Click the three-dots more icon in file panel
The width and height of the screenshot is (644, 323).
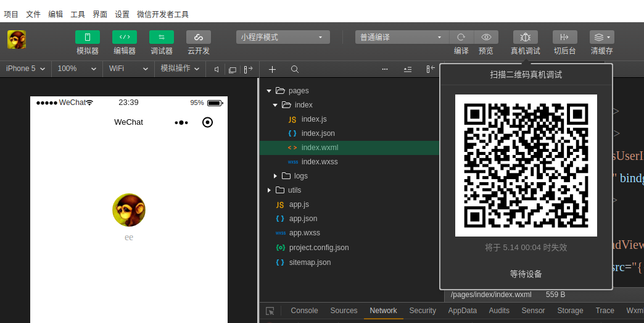tap(385, 69)
